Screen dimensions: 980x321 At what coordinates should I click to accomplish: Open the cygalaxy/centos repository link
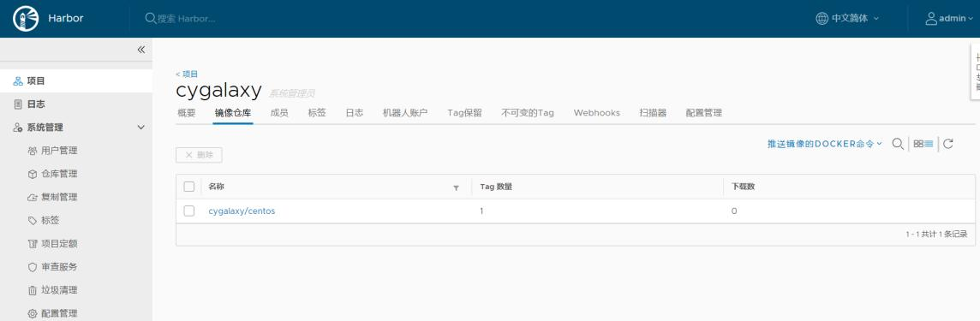242,211
